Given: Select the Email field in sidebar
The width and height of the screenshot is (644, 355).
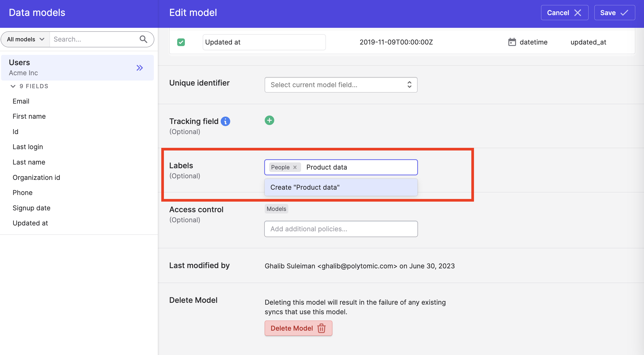Looking at the screenshot, I should tap(21, 101).
